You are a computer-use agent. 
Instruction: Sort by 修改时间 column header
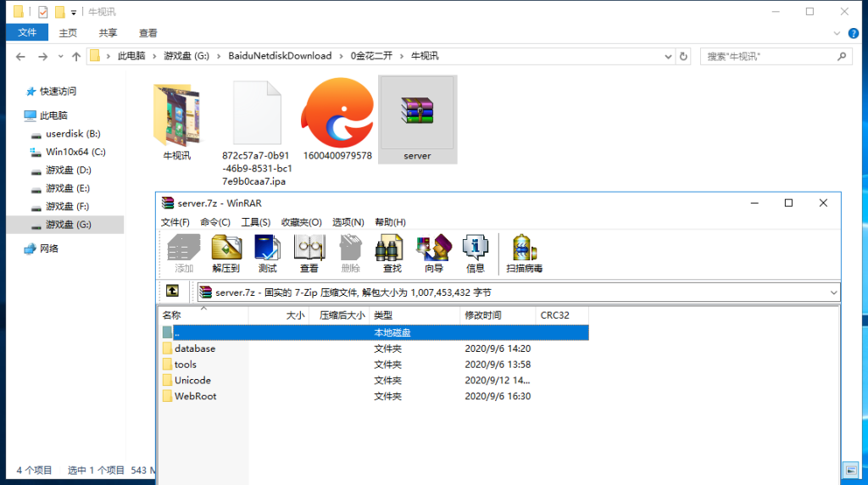point(498,315)
